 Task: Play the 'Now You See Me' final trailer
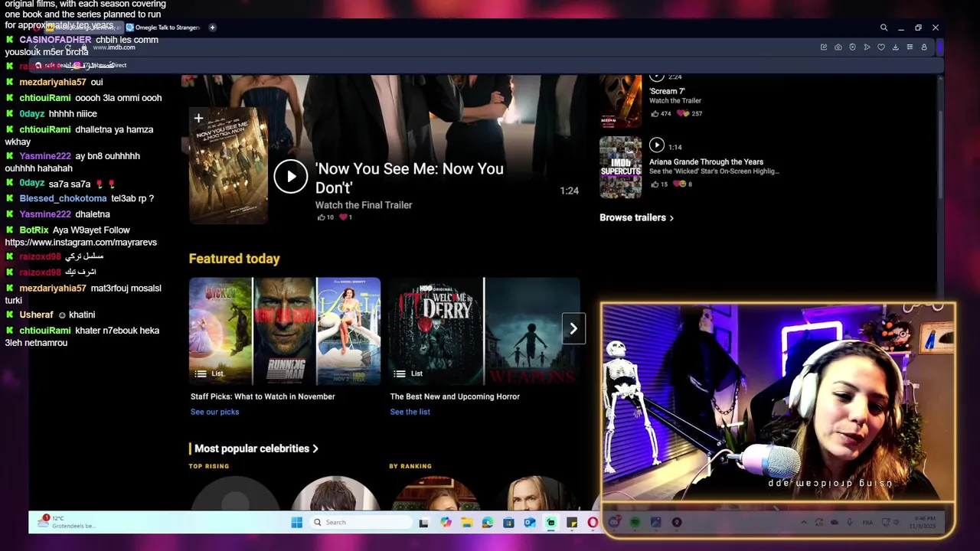coord(290,177)
